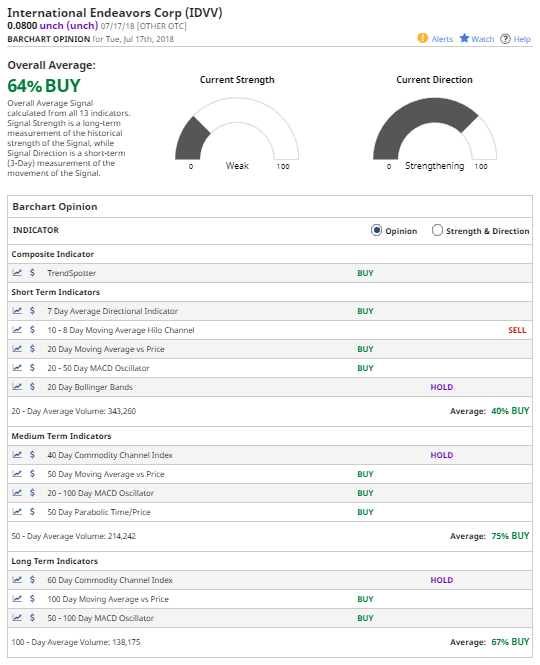
Task: Open chart icon for 10 - 8 Day Hilo Channel
Action: (17, 330)
